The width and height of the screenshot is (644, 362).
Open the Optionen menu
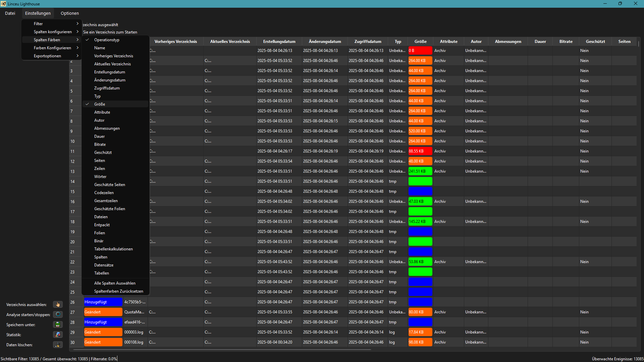(70, 13)
